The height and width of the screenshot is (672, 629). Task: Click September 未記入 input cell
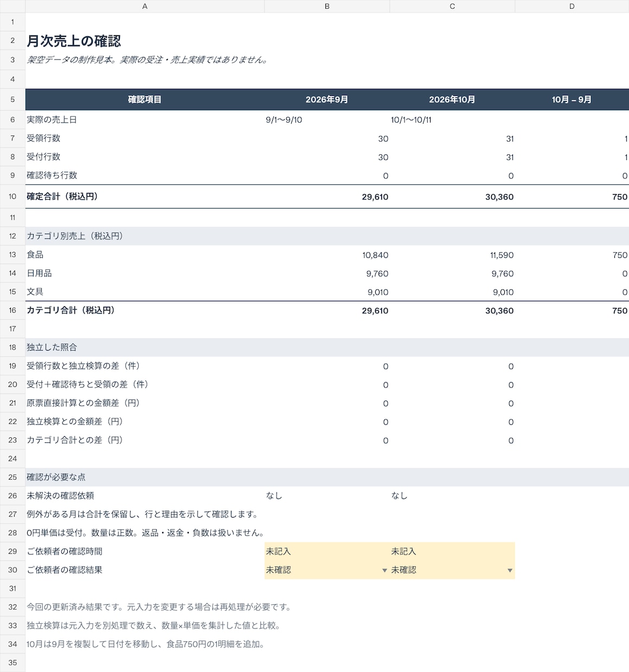click(327, 551)
